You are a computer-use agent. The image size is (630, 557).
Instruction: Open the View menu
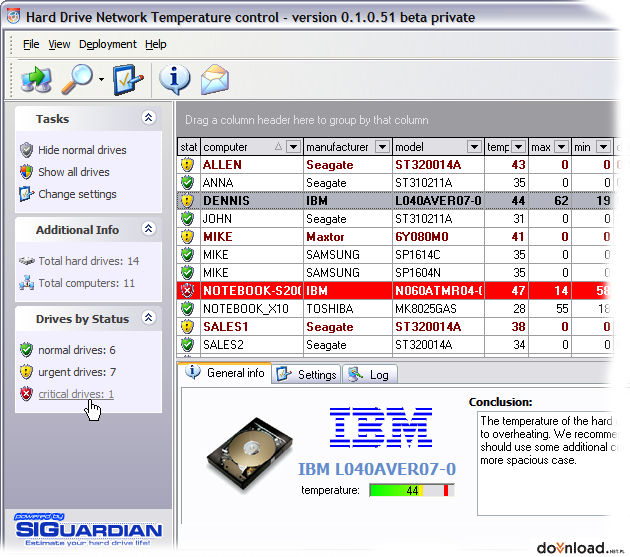coord(59,44)
